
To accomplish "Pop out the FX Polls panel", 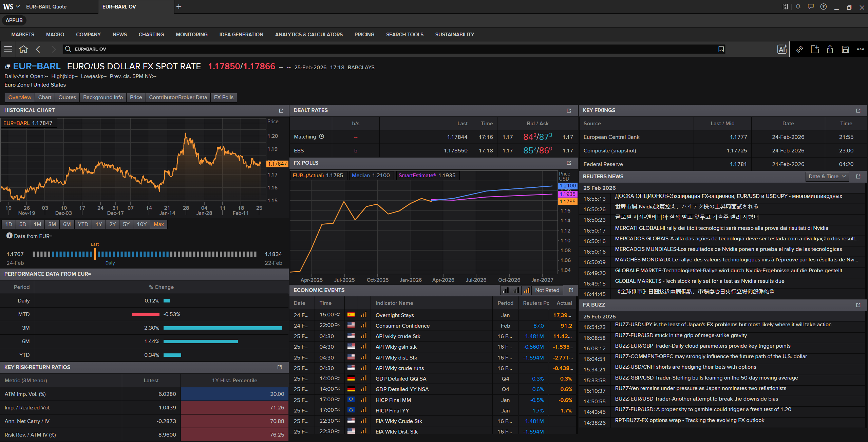I will pyautogui.click(x=569, y=163).
